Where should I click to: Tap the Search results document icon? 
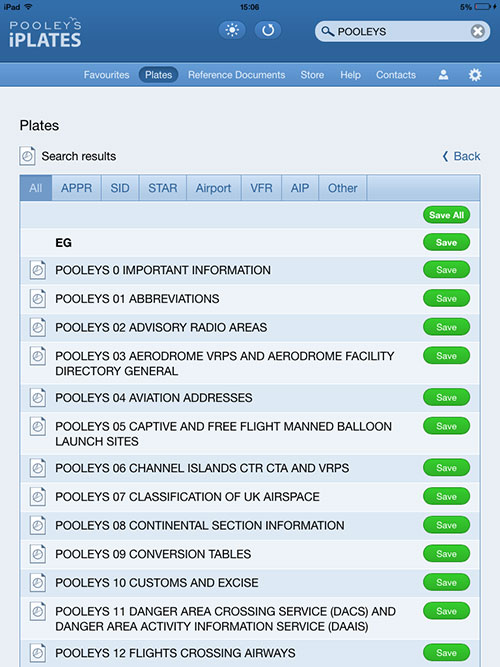(27, 156)
